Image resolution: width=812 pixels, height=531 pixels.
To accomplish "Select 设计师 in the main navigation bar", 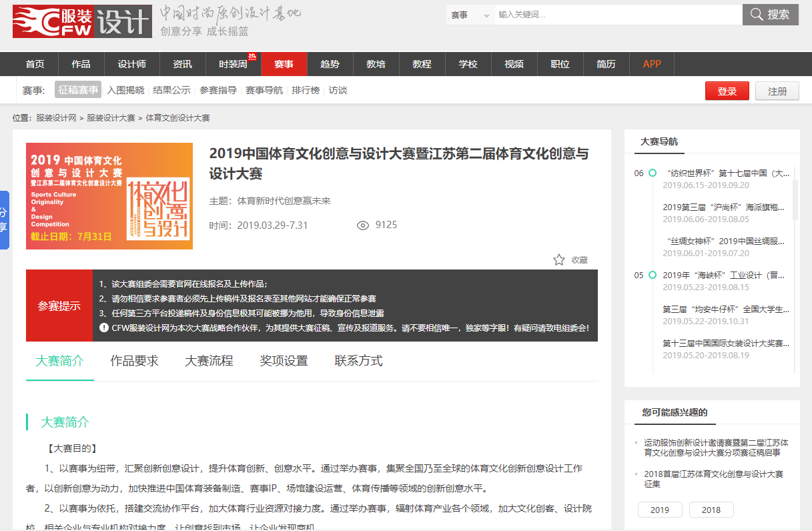I will 131,64.
